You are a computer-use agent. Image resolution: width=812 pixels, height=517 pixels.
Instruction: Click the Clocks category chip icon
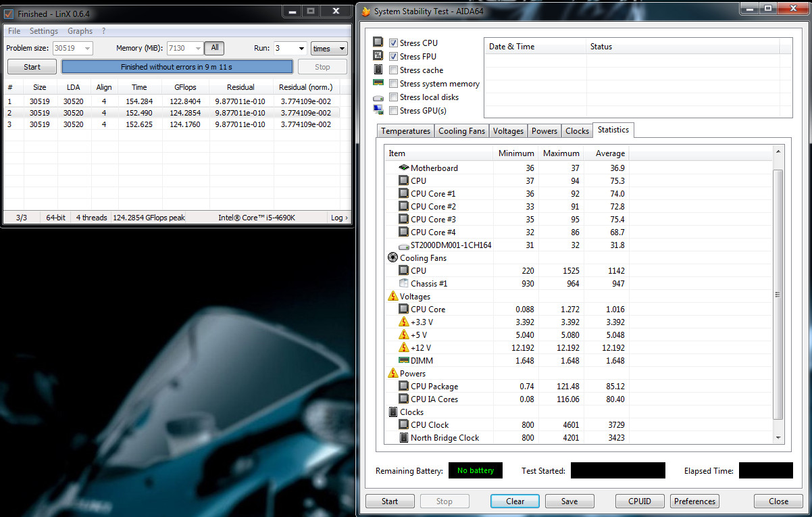pyautogui.click(x=392, y=412)
